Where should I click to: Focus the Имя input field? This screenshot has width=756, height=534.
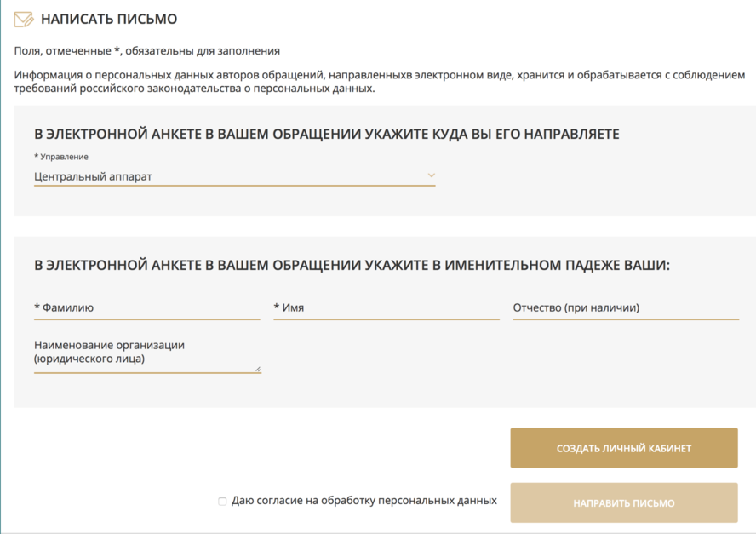click(387, 307)
